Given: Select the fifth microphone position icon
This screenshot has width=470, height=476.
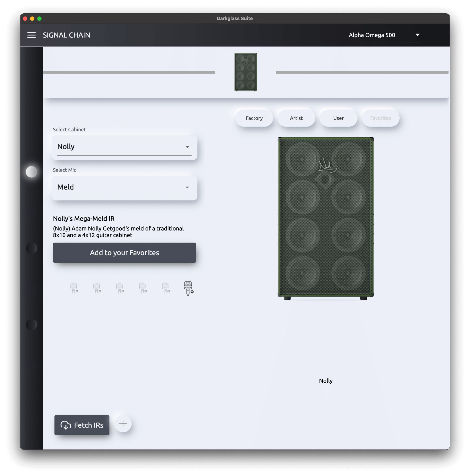Looking at the screenshot, I should pos(165,288).
